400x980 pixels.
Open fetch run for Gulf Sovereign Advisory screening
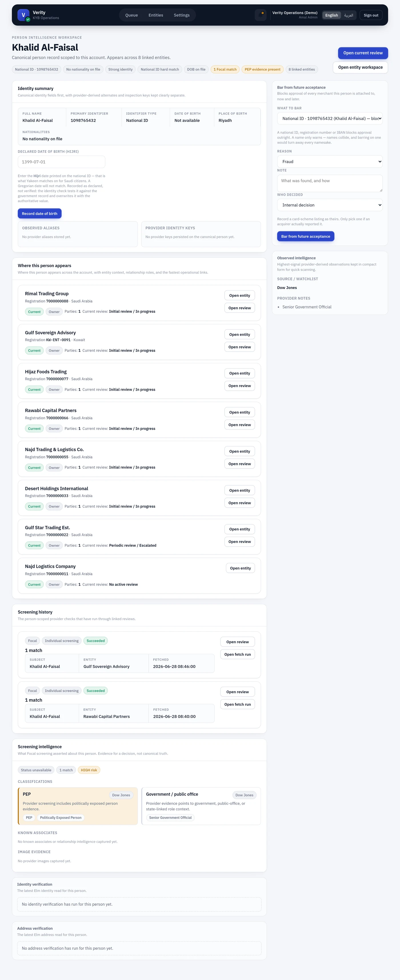(x=237, y=654)
